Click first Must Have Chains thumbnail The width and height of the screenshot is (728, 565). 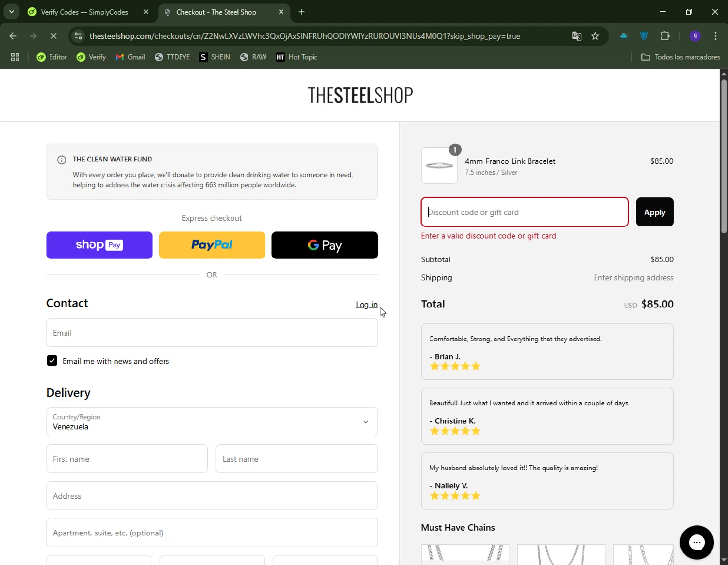click(x=465, y=554)
